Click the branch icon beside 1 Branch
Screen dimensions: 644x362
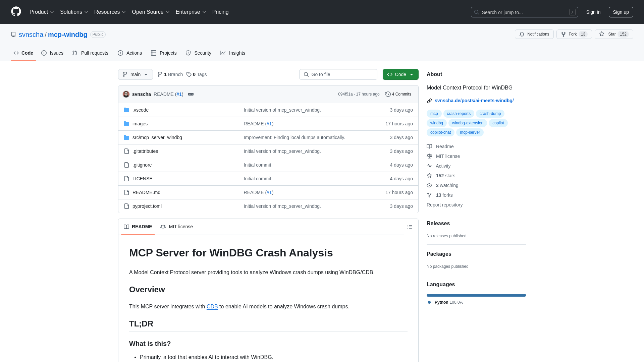(160, 74)
